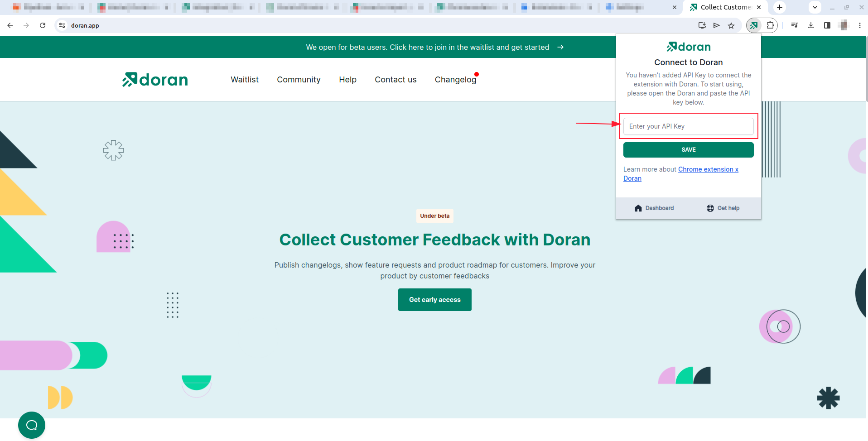
Task: Open the Changelog nav item
Action: click(x=456, y=80)
